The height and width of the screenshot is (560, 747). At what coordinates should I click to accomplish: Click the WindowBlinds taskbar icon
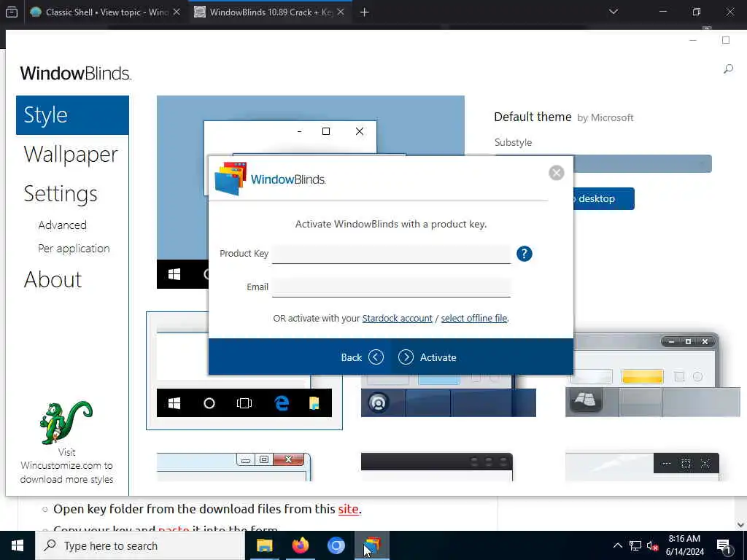[372, 545]
